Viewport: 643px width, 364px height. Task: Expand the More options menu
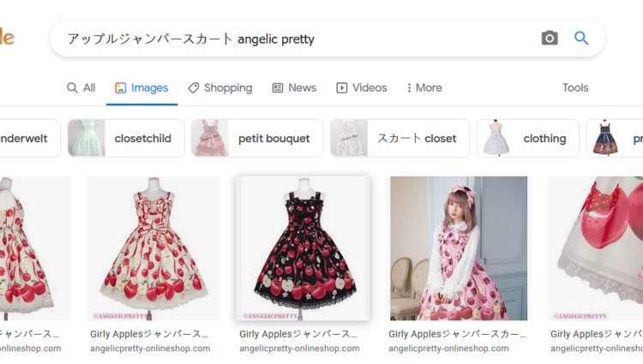[x=424, y=87]
